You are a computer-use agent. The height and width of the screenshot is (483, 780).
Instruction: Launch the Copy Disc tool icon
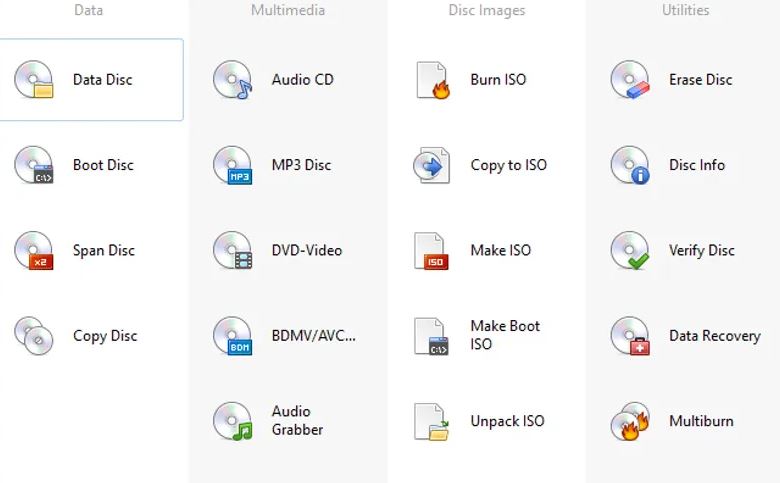[34, 336]
